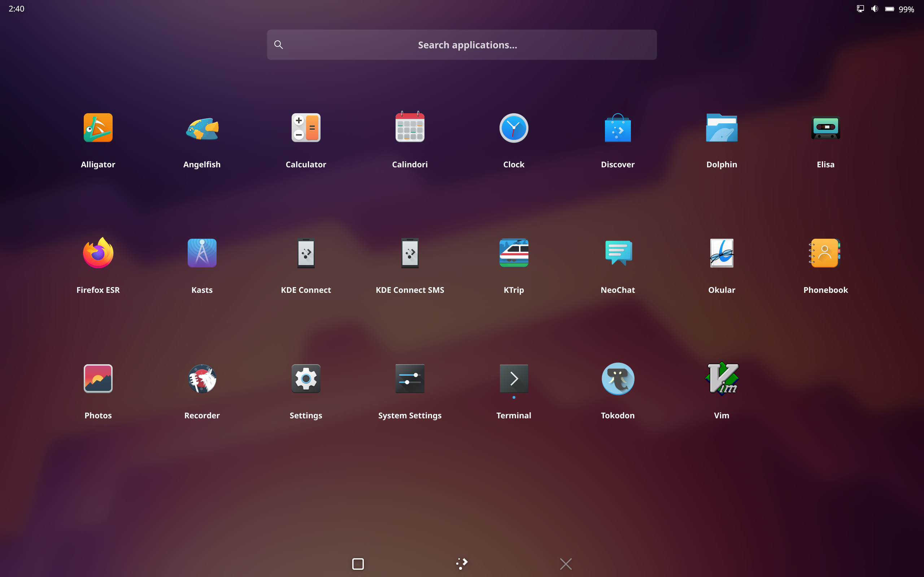This screenshot has height=577, width=924.
Task: Launch Okular document viewer
Action: coord(721,254)
